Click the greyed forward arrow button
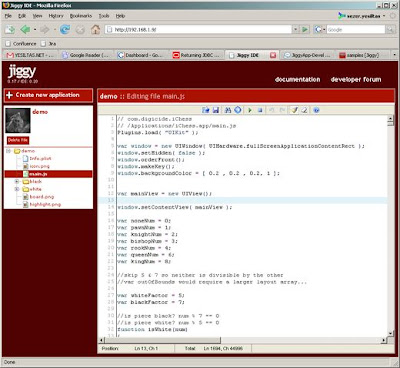Viewport: 400px width, 368px height. tap(45, 30)
